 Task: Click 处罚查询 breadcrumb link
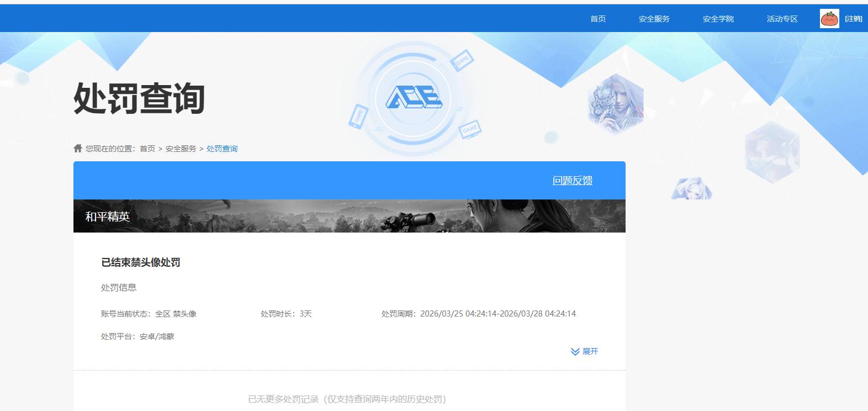(x=222, y=149)
